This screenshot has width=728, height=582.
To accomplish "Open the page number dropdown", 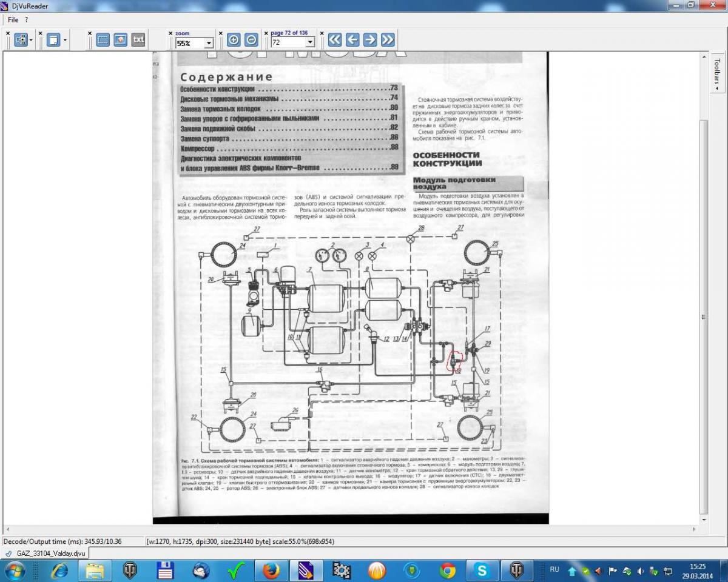I will point(310,43).
